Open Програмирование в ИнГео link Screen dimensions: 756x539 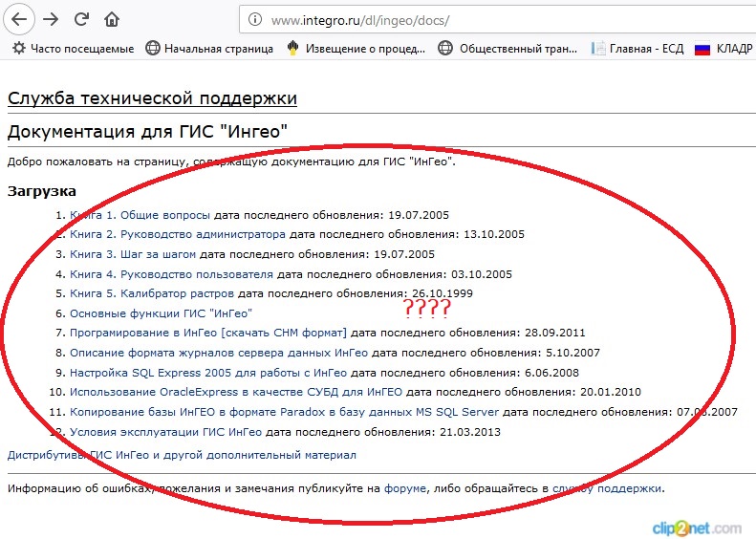pyautogui.click(x=143, y=333)
